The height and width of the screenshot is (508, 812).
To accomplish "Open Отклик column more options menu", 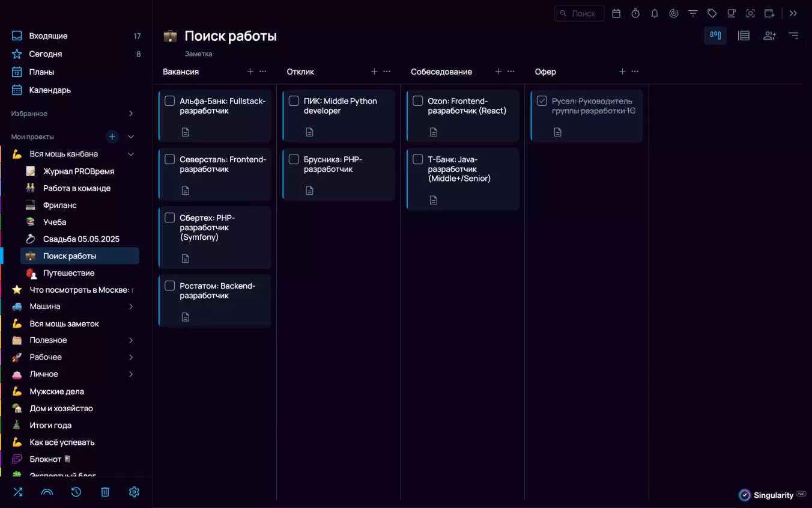I will point(387,72).
